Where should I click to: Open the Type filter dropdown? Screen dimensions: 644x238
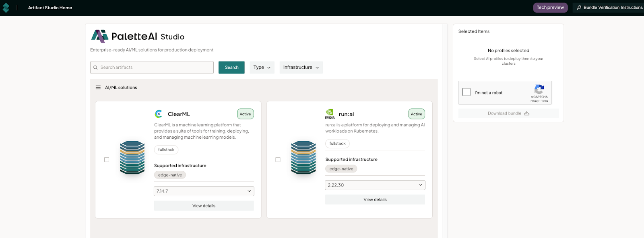click(x=262, y=68)
